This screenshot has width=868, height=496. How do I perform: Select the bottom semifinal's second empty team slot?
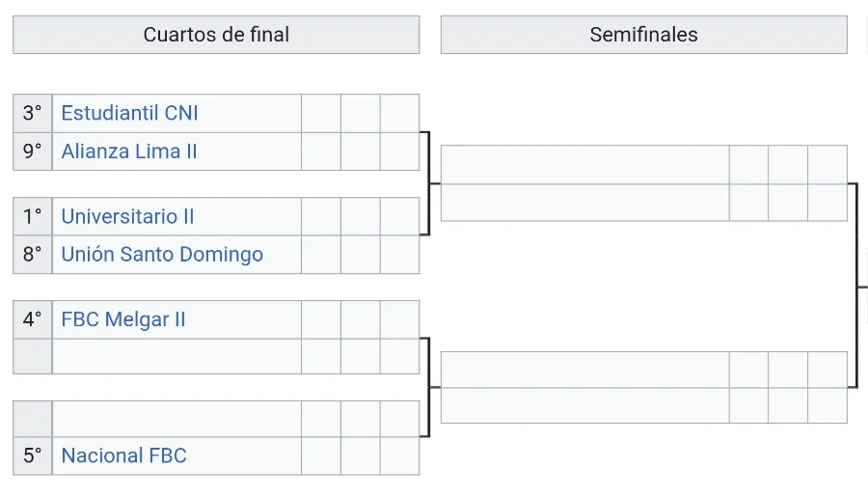(x=584, y=405)
